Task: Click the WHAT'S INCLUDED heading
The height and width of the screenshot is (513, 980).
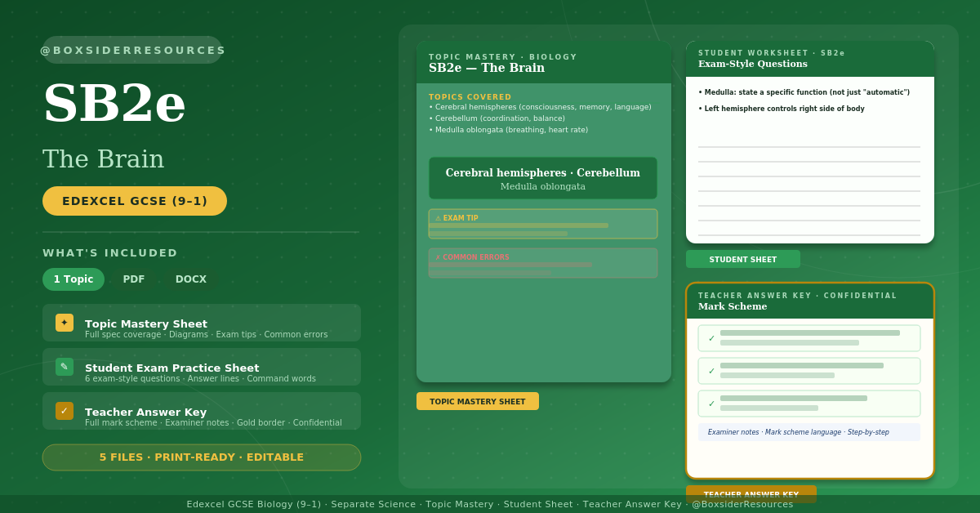Action: (x=110, y=253)
